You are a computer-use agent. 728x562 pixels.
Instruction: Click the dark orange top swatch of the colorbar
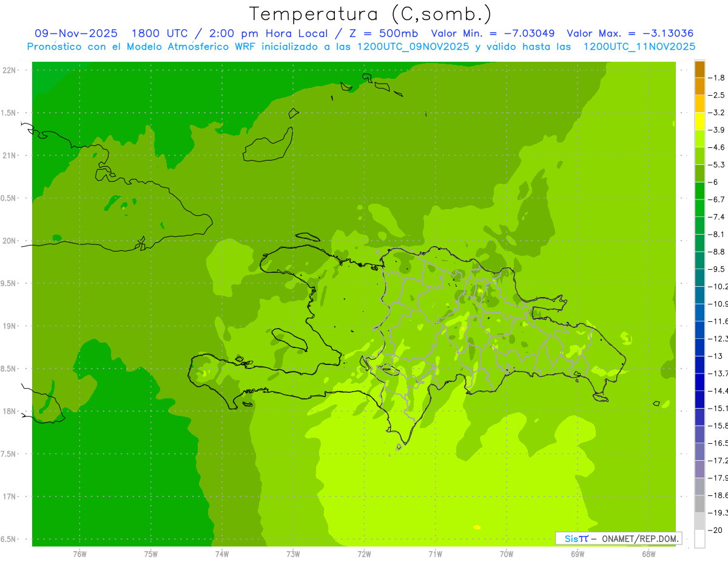(699, 69)
